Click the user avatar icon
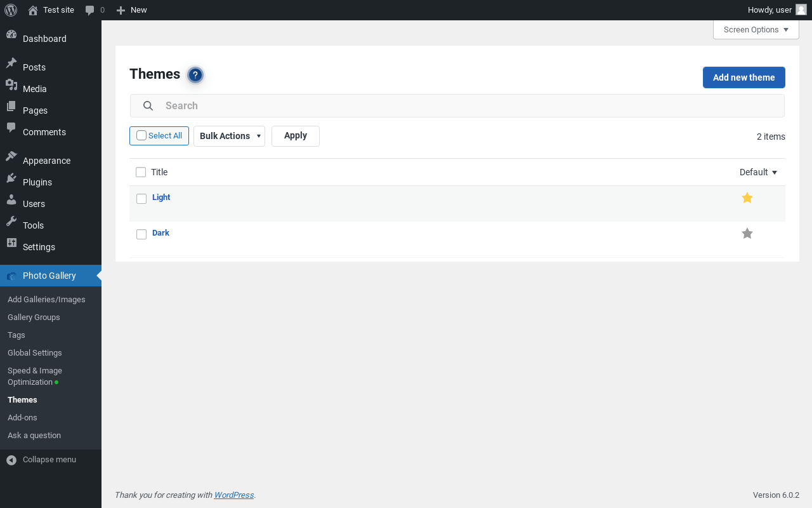The image size is (812, 508). click(801, 10)
